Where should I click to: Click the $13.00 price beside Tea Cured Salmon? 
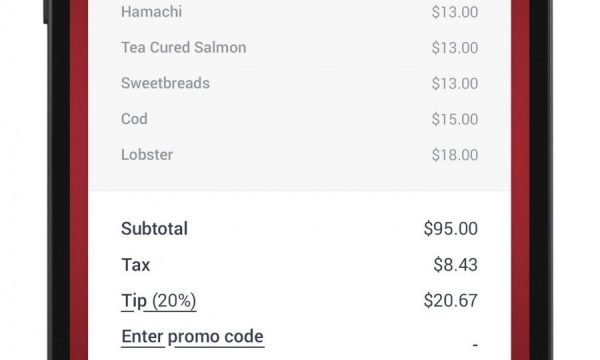point(455,48)
